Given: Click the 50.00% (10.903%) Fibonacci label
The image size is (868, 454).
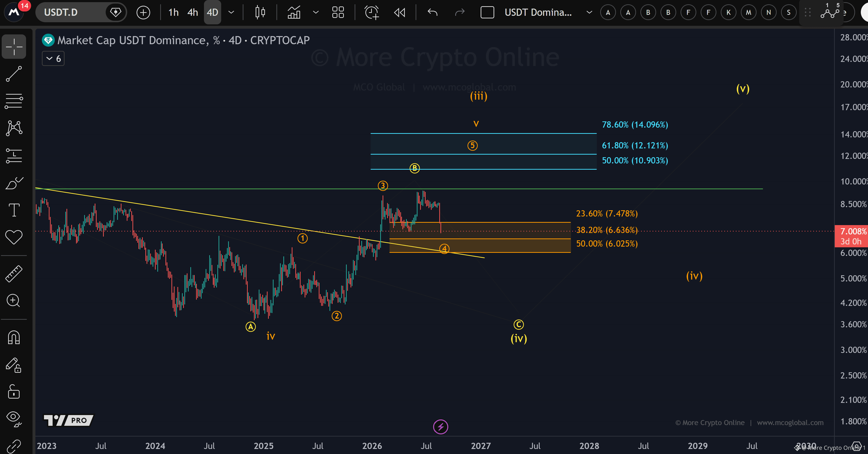Looking at the screenshot, I should pyautogui.click(x=635, y=160).
